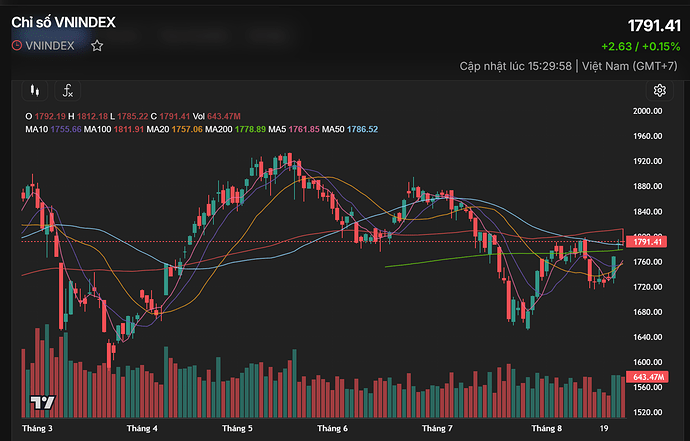Click the Cập nhật lúc 15:29:58 timestamp
This screenshot has width=690, height=441.
coord(515,66)
